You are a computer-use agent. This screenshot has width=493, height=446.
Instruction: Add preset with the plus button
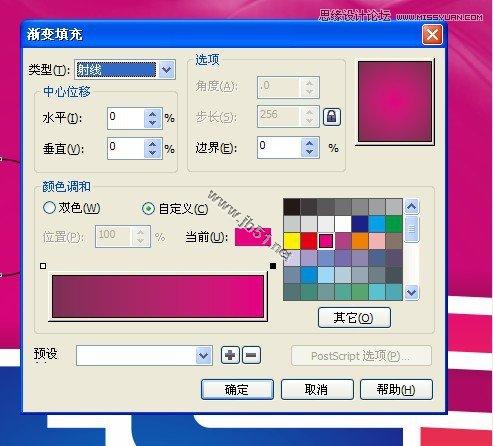pyautogui.click(x=230, y=355)
